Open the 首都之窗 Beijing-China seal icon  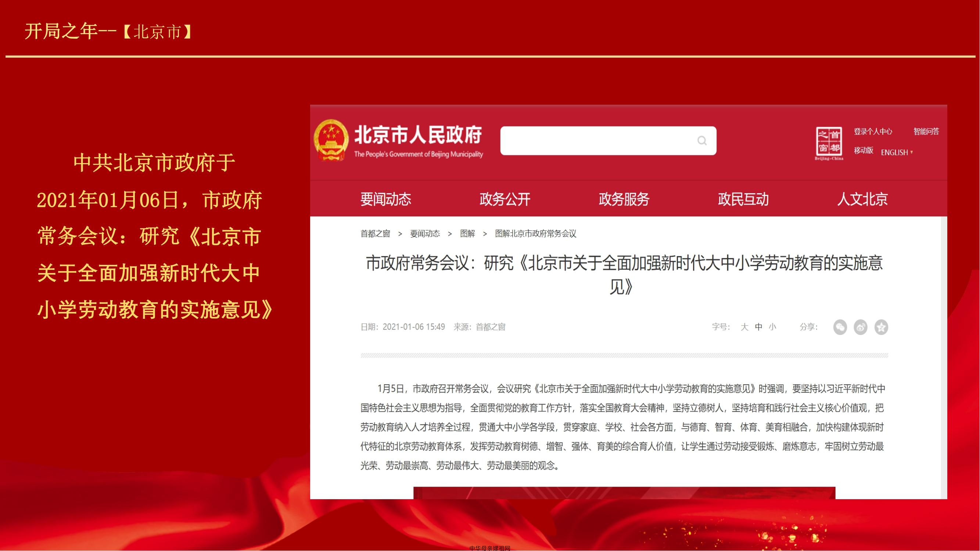[x=829, y=143]
